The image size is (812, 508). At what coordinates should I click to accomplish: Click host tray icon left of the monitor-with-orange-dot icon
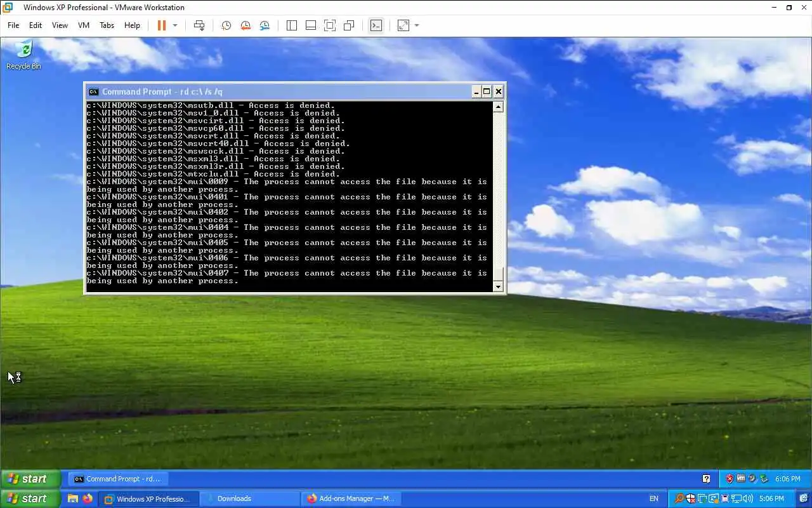[x=702, y=498]
